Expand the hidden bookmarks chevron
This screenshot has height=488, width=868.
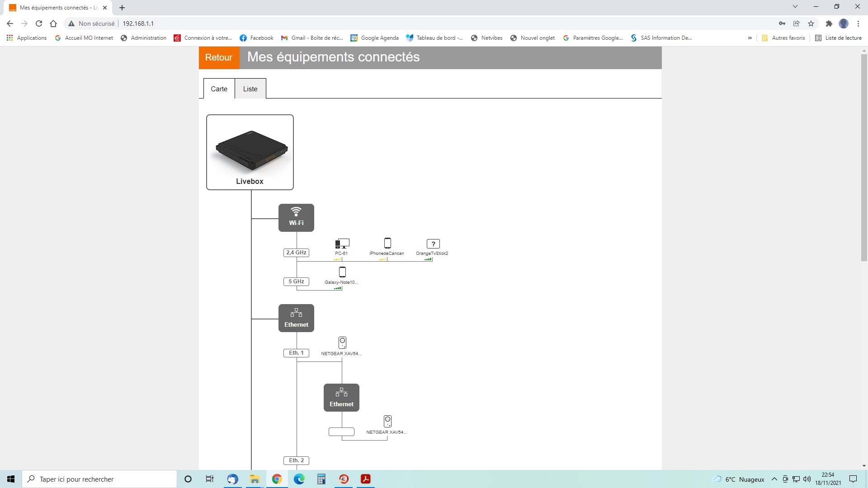click(750, 38)
